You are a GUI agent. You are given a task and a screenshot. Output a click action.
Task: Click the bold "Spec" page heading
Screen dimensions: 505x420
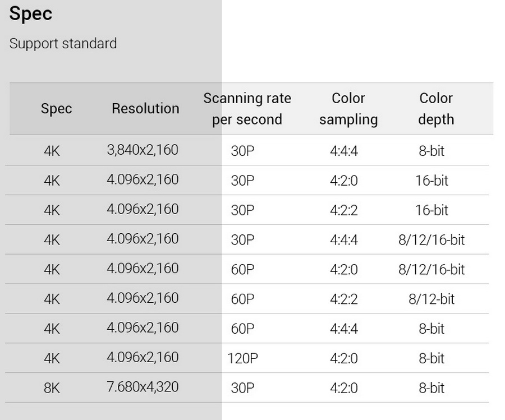[x=31, y=13]
